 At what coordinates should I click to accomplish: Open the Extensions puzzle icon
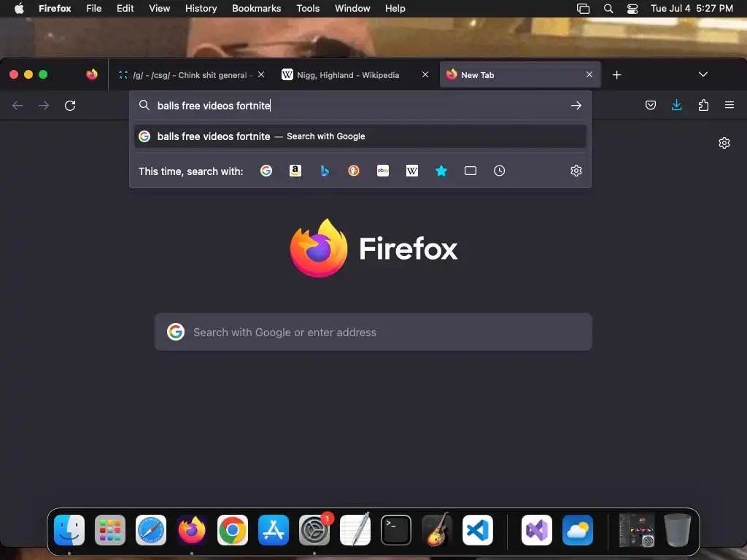(703, 105)
